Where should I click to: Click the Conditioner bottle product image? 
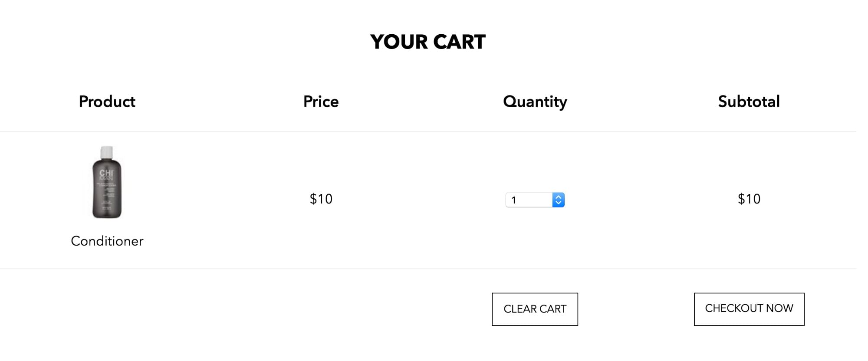[x=107, y=182]
